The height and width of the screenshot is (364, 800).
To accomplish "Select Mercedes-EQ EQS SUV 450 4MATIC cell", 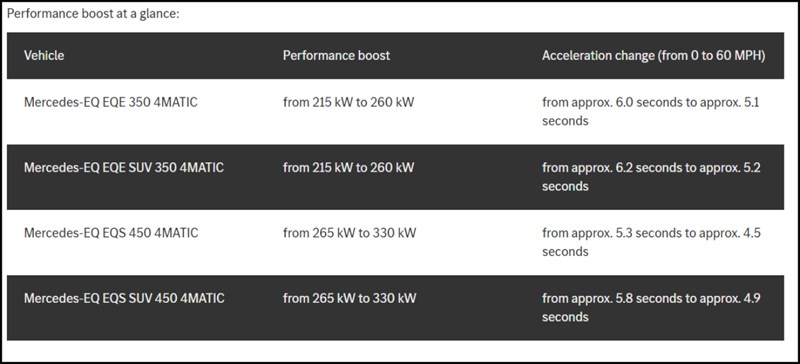I will (x=124, y=298).
